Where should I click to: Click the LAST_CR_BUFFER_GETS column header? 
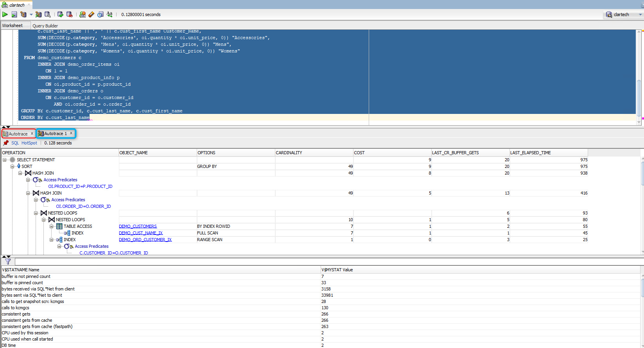470,153
